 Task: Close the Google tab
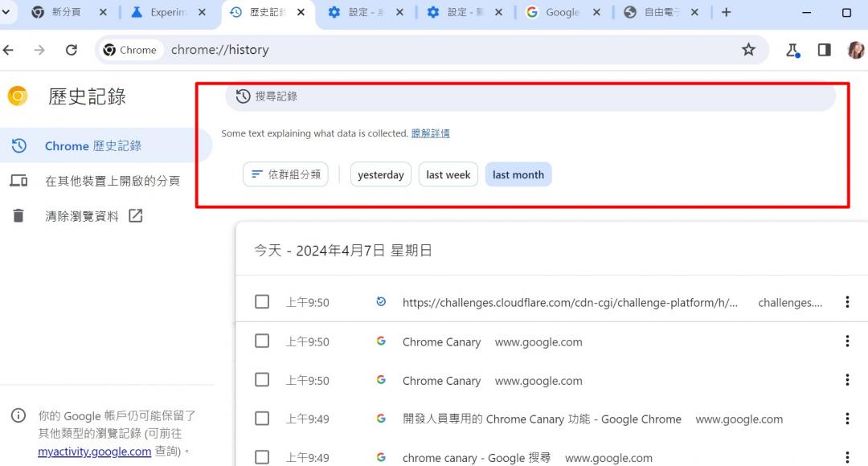coord(596,12)
